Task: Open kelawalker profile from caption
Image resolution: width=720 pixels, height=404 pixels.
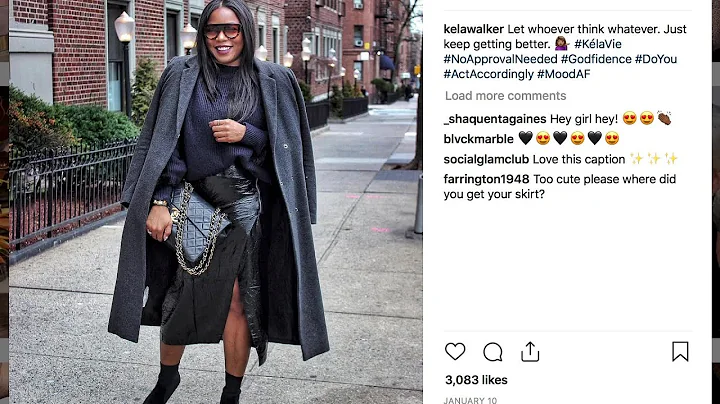Action: [473, 29]
